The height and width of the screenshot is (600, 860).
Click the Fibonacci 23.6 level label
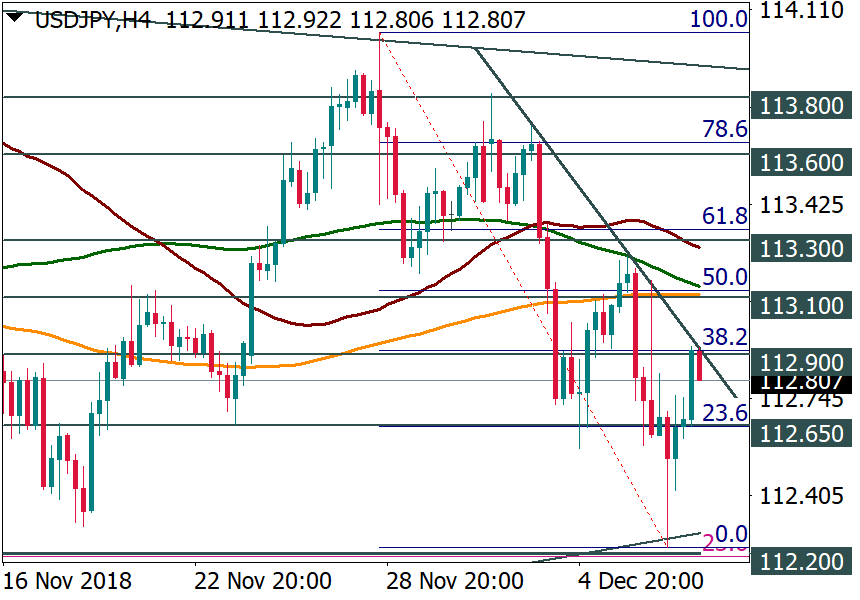725,412
